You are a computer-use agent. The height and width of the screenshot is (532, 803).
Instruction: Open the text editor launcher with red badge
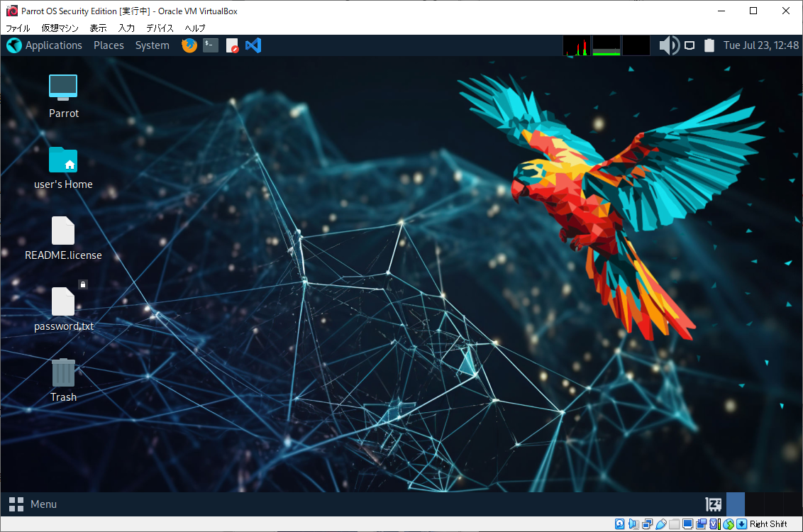[232, 45]
